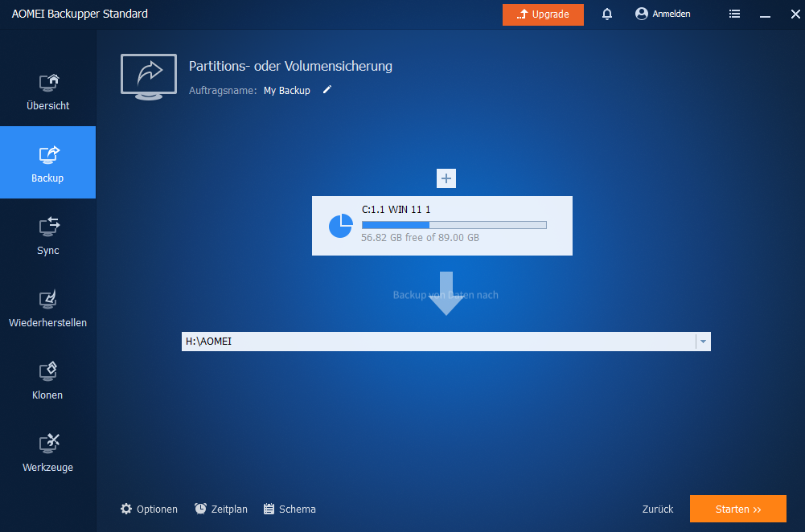The height and width of the screenshot is (532, 805).
Task: Click the partition pie chart icon
Action: (340, 226)
